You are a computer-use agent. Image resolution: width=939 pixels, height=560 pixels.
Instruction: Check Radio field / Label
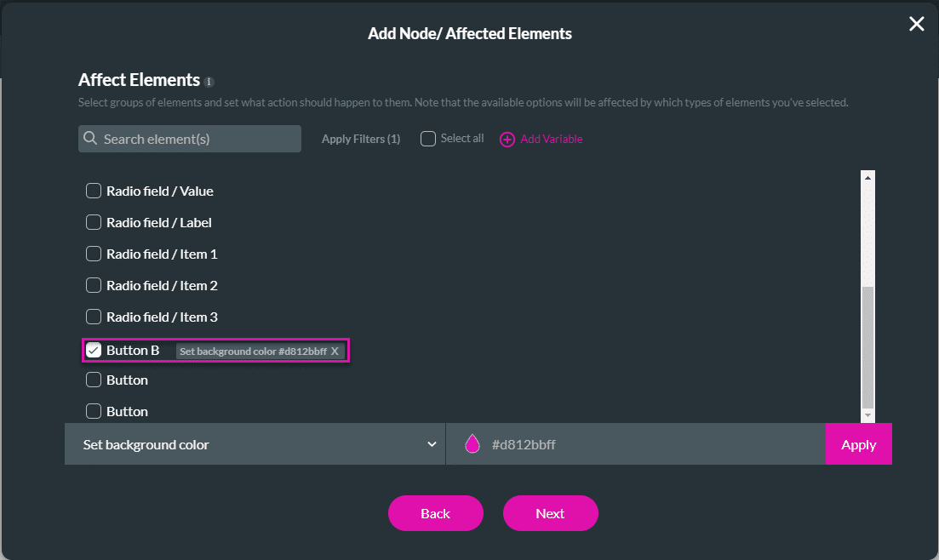[x=94, y=222]
